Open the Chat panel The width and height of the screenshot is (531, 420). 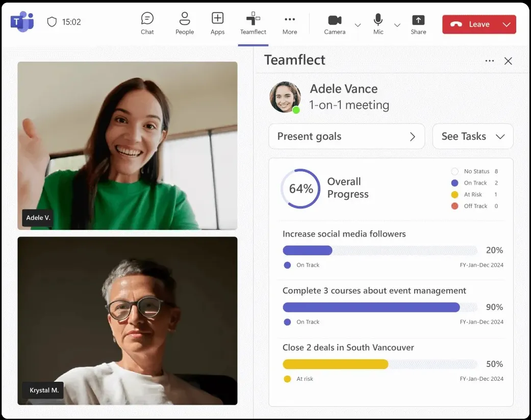coord(147,23)
